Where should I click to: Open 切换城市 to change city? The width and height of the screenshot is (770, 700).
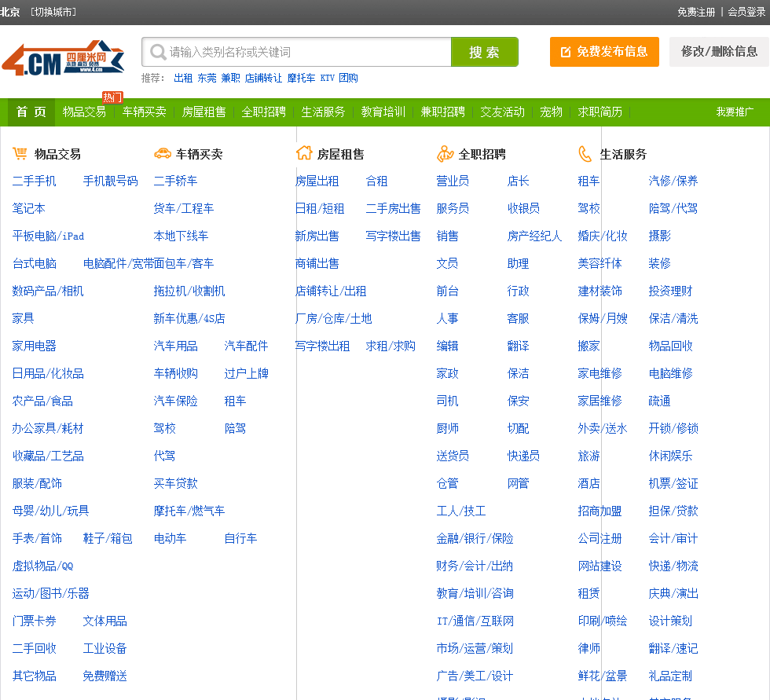[53, 13]
